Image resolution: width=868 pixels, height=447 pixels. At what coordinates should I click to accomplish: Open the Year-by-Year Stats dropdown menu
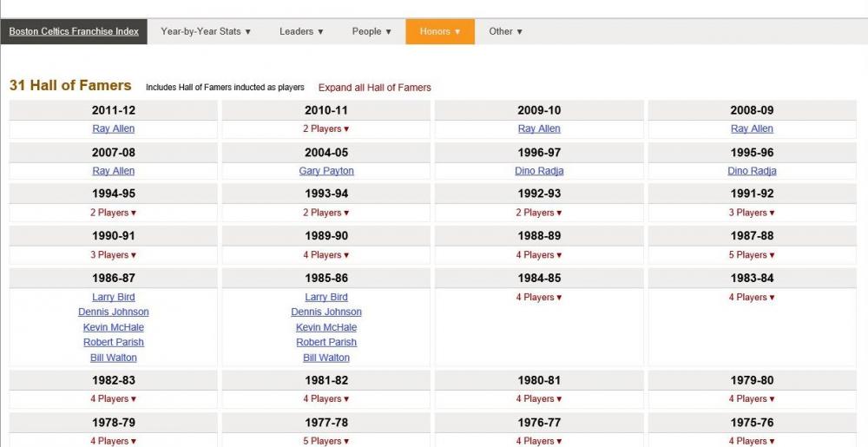(206, 31)
